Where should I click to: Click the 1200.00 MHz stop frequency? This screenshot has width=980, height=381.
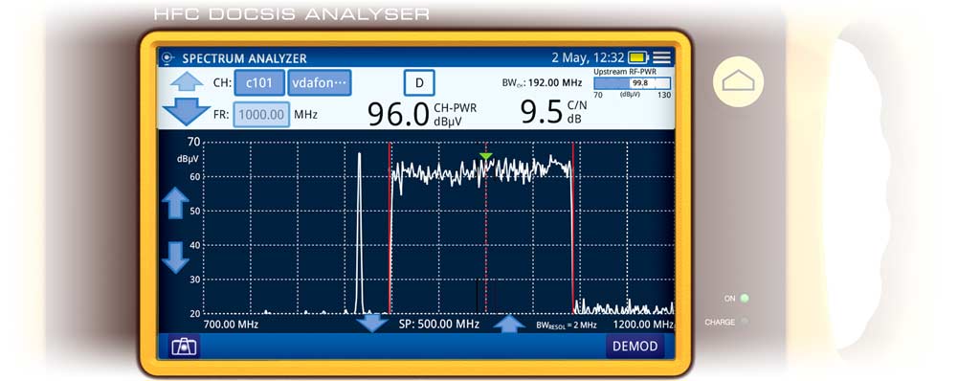pos(643,325)
